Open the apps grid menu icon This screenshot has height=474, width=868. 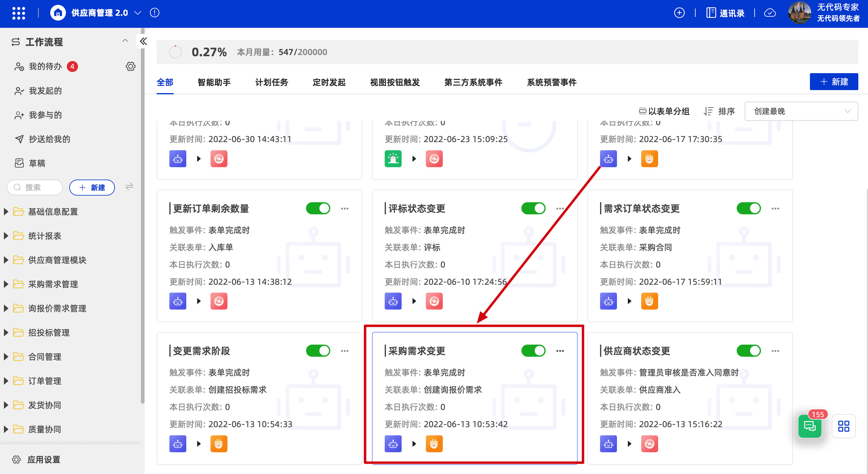(x=18, y=13)
